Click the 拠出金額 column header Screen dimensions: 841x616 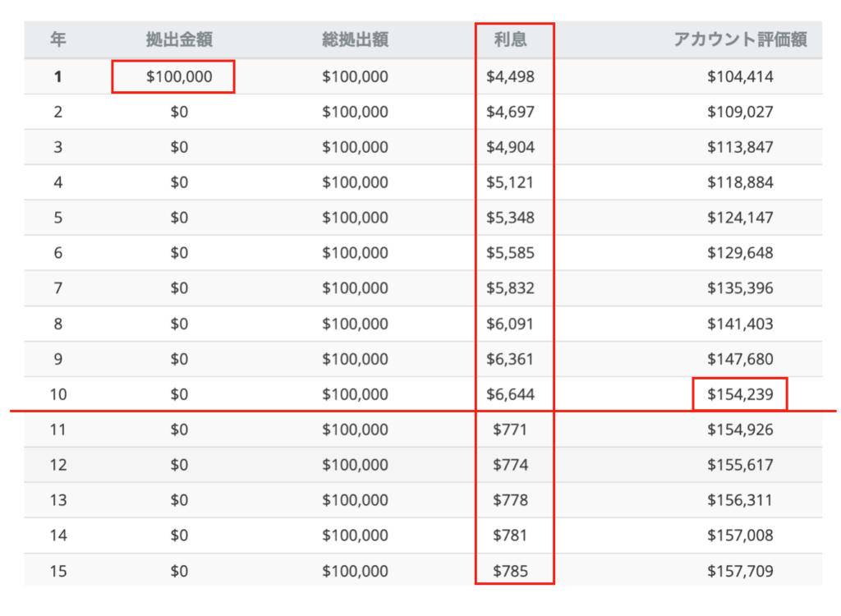179,40
